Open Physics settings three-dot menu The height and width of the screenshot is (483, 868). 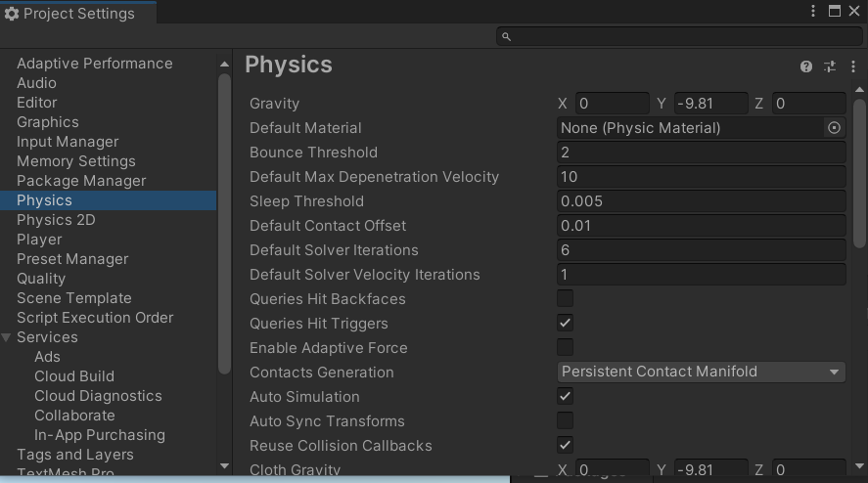coord(853,66)
